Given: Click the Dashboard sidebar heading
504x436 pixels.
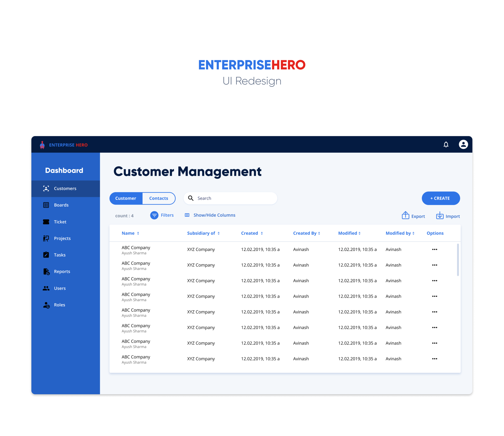Looking at the screenshot, I should (x=64, y=170).
